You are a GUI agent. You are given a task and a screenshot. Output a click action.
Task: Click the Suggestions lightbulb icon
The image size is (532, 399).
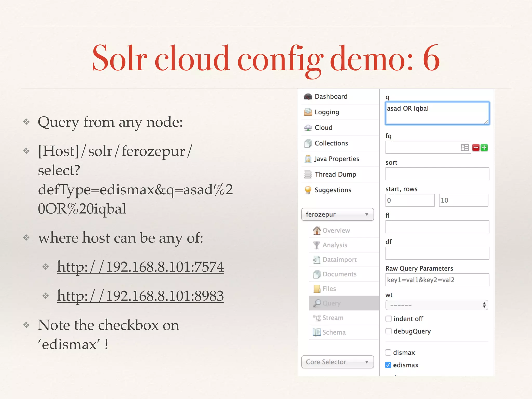click(x=308, y=190)
